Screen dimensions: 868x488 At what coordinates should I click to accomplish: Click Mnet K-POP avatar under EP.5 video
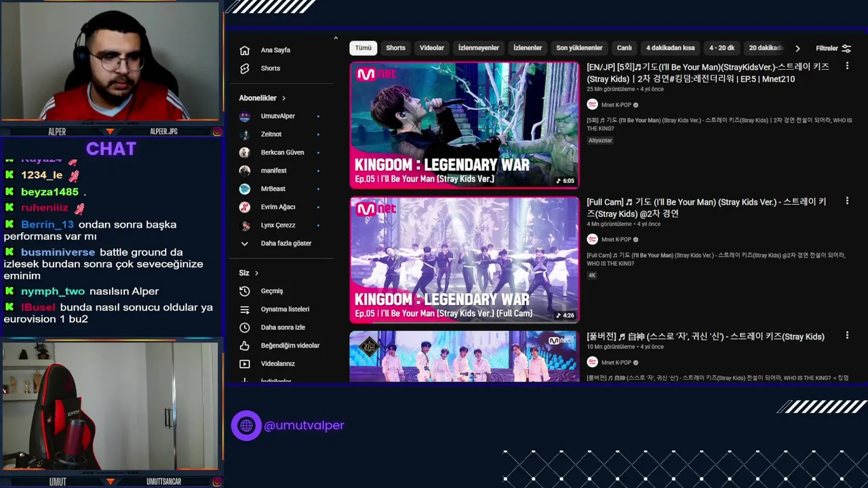tap(592, 105)
